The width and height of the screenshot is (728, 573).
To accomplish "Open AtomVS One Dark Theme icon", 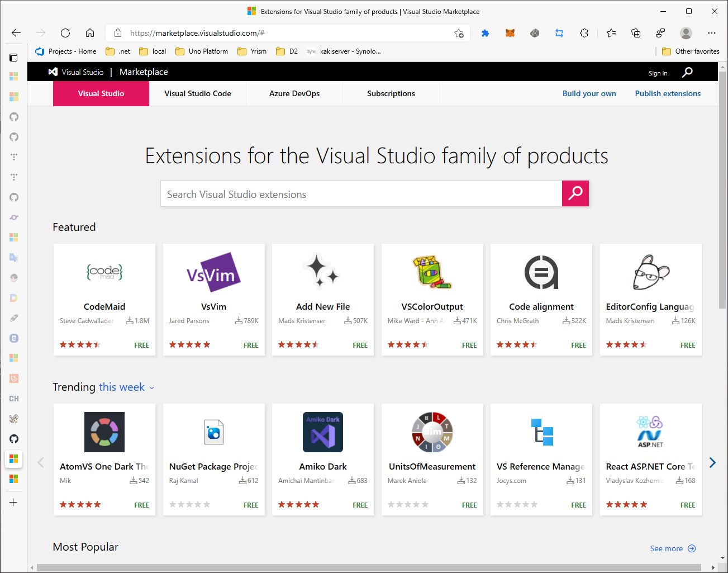I will [104, 432].
